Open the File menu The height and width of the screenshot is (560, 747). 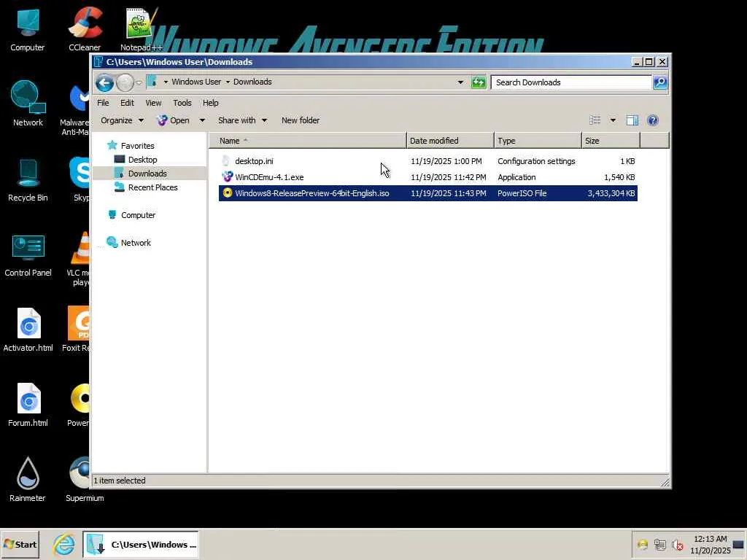[x=103, y=103]
